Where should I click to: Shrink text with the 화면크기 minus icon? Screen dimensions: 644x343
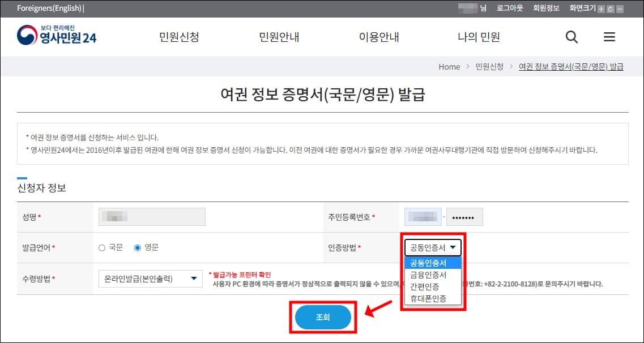(619, 8)
